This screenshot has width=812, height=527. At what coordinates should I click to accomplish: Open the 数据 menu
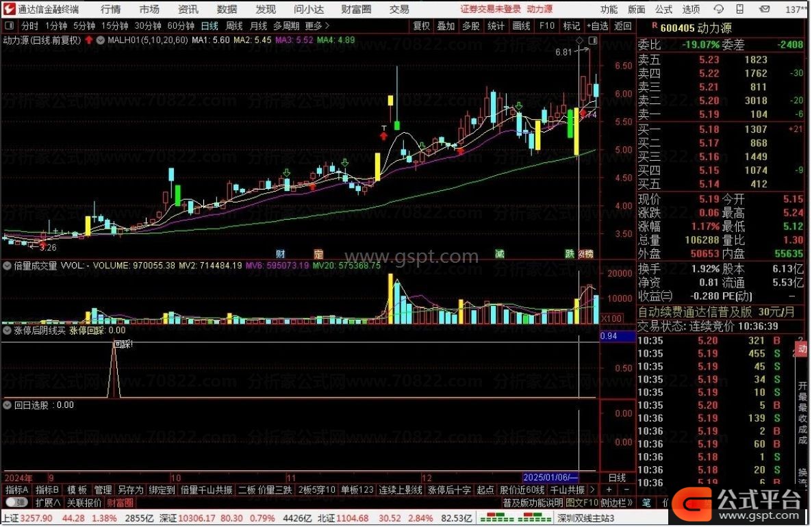coord(227,10)
